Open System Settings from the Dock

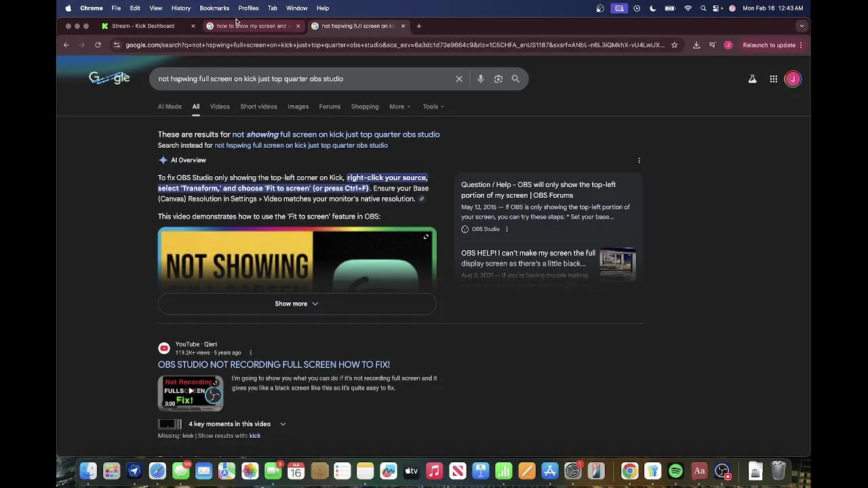573,470
